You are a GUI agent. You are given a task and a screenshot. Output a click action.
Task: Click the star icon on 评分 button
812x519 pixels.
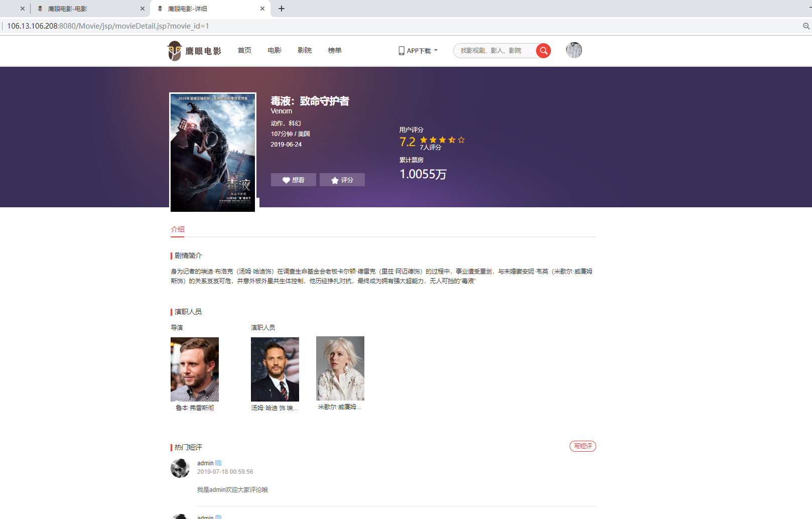click(x=334, y=180)
